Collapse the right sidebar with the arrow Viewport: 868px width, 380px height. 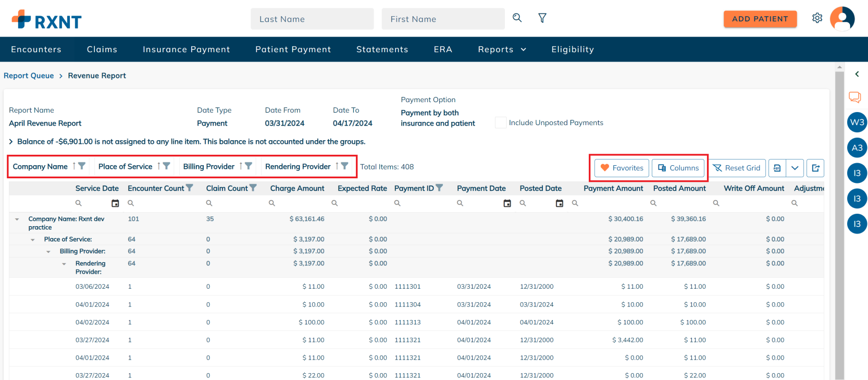click(857, 74)
